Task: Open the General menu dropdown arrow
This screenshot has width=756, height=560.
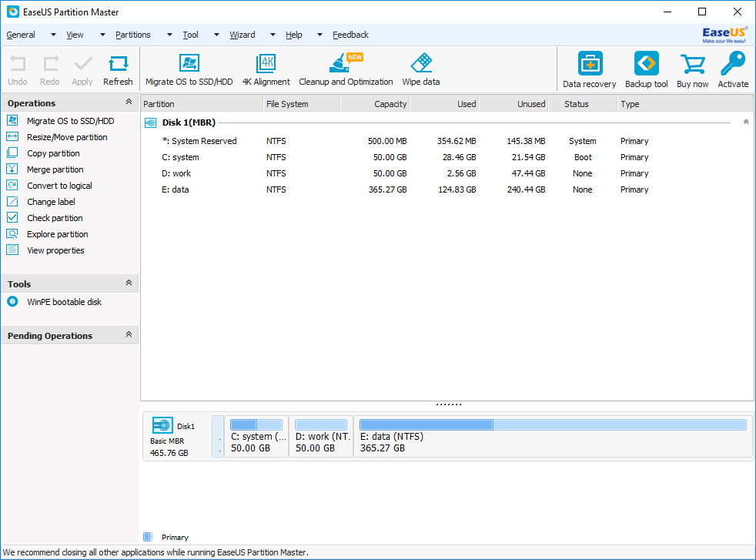Action: [x=53, y=35]
